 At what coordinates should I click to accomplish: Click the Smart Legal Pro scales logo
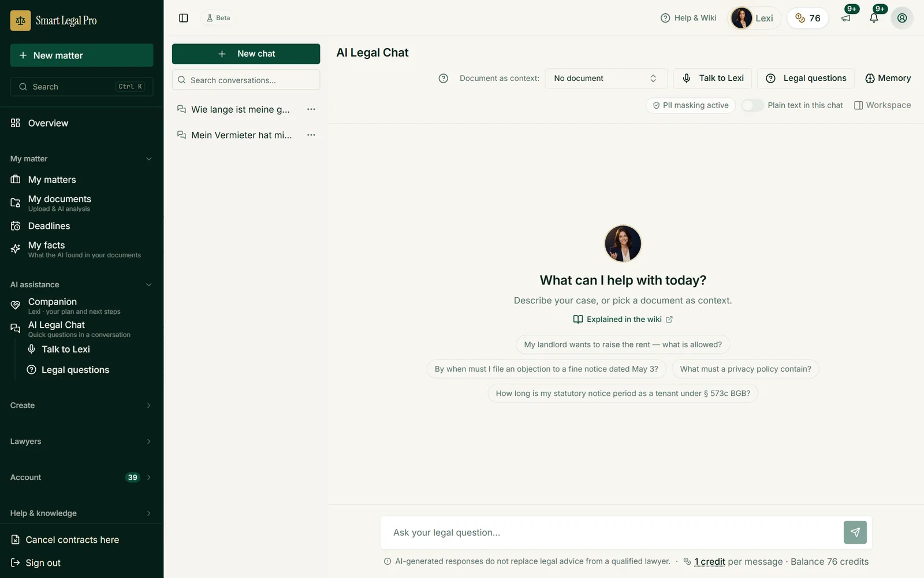[x=20, y=20]
